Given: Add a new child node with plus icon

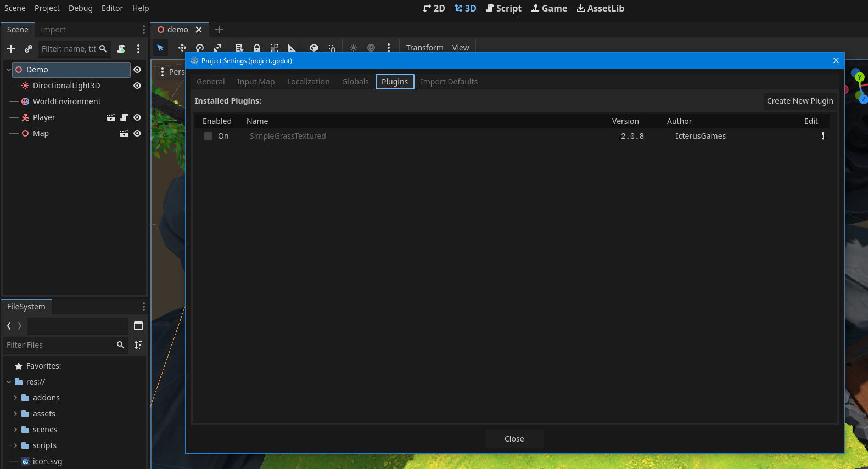Looking at the screenshot, I should tap(11, 49).
